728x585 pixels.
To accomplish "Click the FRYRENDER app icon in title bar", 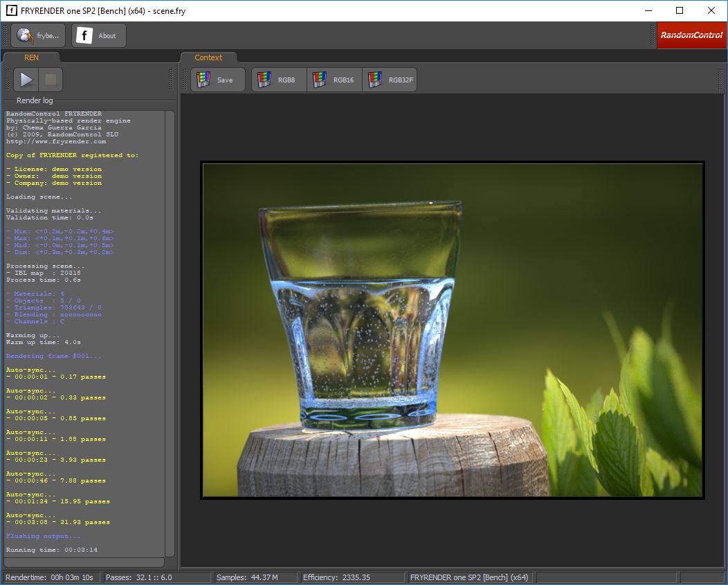I will point(11,10).
